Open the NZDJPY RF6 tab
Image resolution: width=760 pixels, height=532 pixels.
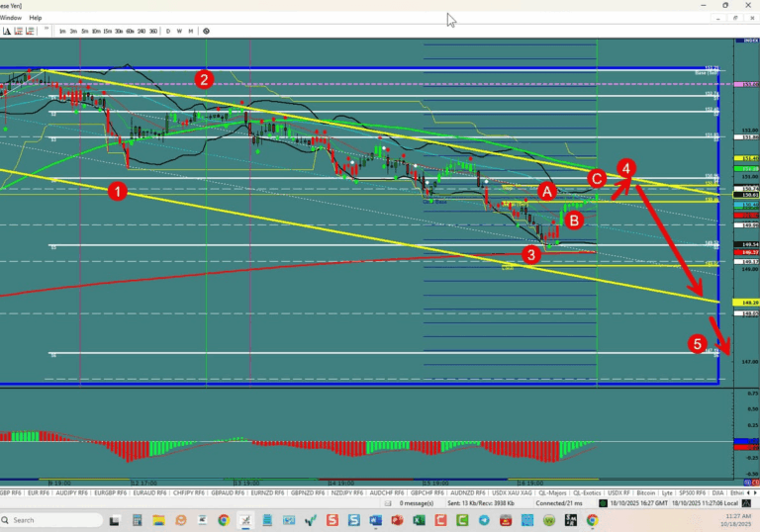346,492
